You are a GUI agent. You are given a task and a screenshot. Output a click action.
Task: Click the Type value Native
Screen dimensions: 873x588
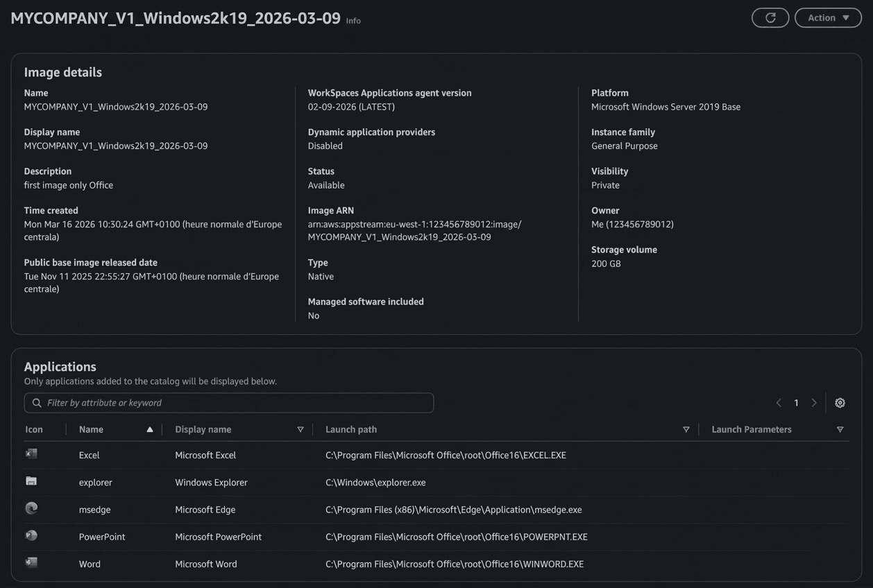point(321,277)
